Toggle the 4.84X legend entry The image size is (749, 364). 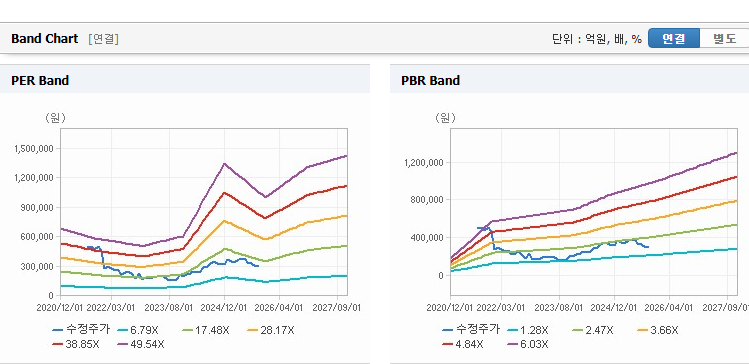click(462, 344)
